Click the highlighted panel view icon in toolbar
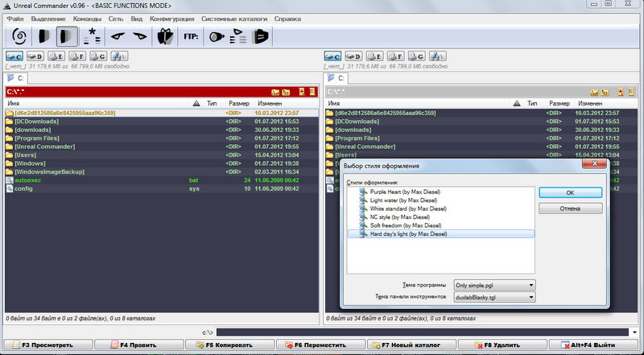Image resolution: width=644 pixels, height=355 pixels. 67,36
